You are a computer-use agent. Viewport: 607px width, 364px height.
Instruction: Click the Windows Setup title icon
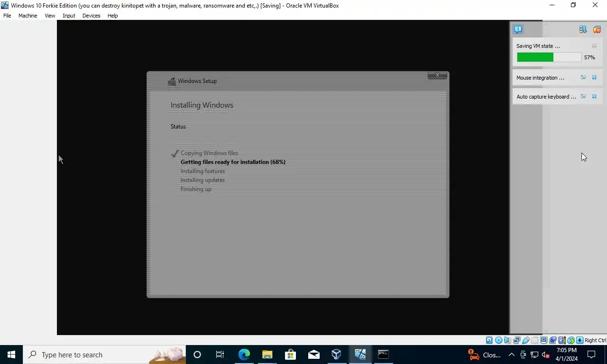tap(172, 82)
